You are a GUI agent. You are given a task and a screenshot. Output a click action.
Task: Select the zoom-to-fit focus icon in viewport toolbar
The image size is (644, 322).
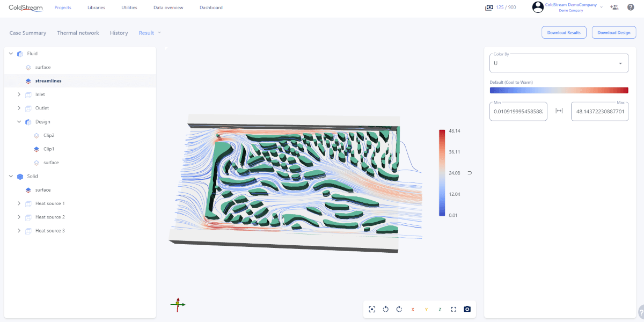click(372, 309)
